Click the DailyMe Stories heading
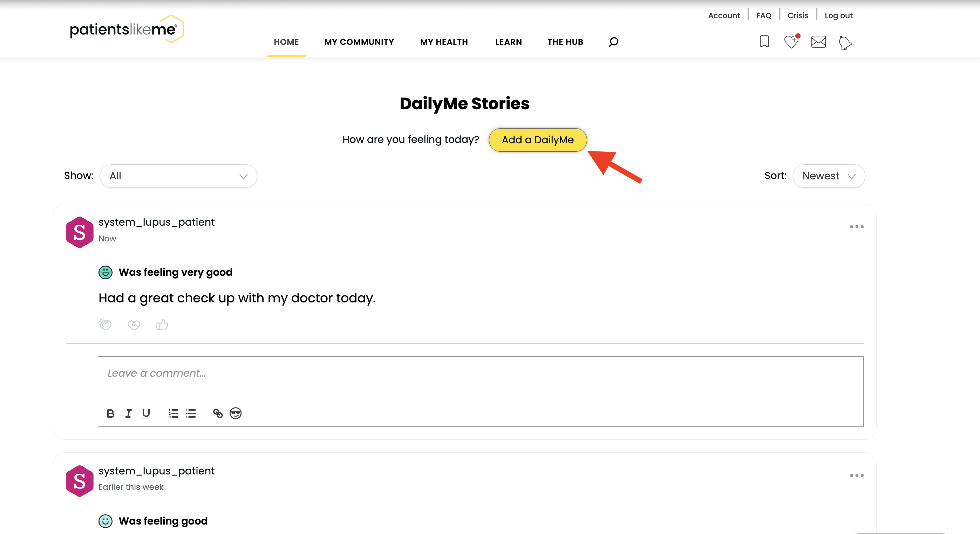This screenshot has width=980, height=534. 464,103
